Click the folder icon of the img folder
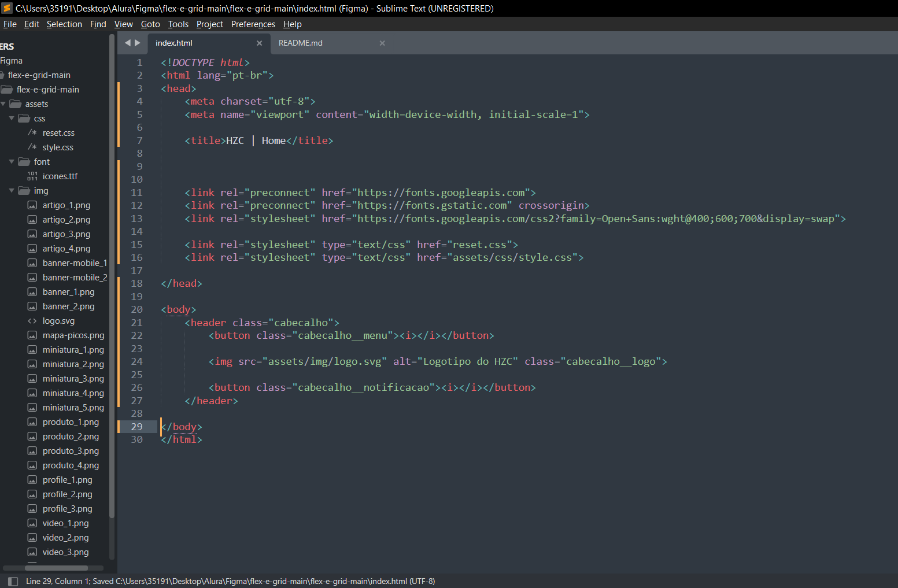Image resolution: width=898 pixels, height=588 pixels. (x=24, y=191)
